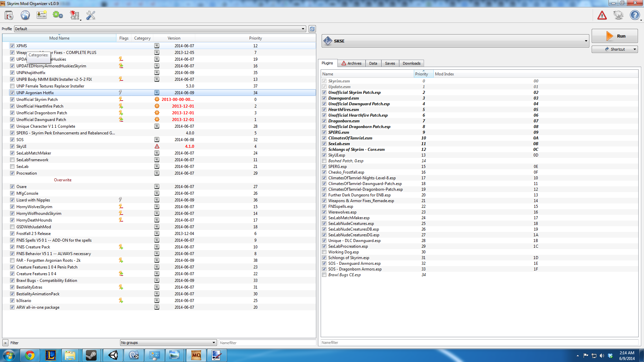Switch to the Downloads tab

point(411,63)
